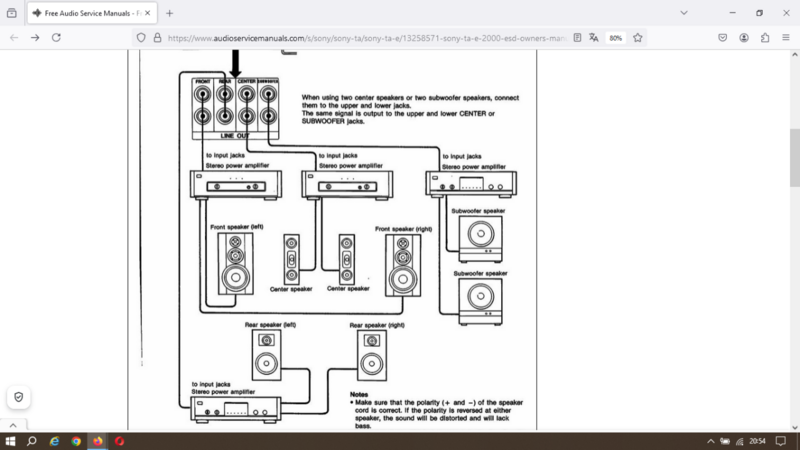Bookmark this page with the star icon
This screenshot has height=450, width=800.
coord(637,37)
